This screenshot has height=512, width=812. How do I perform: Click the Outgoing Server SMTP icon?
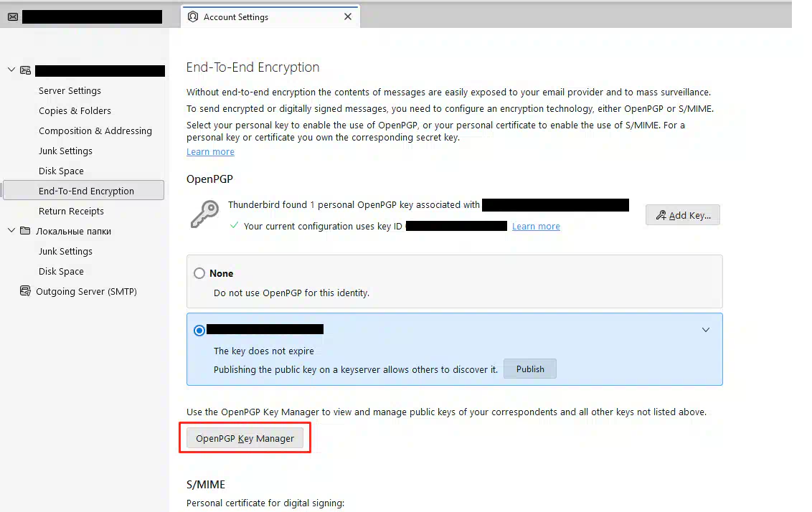[x=25, y=291]
